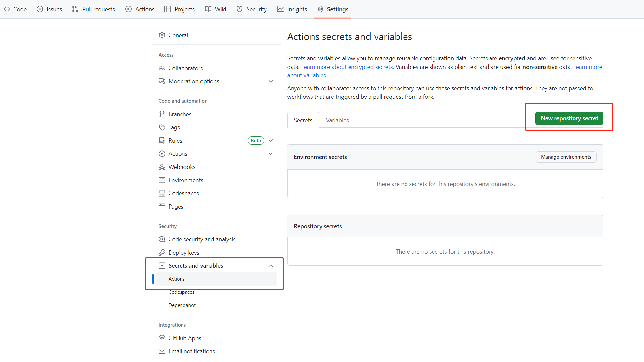Click the Manage environments button
Screen dimensions: 644x362
566,157
